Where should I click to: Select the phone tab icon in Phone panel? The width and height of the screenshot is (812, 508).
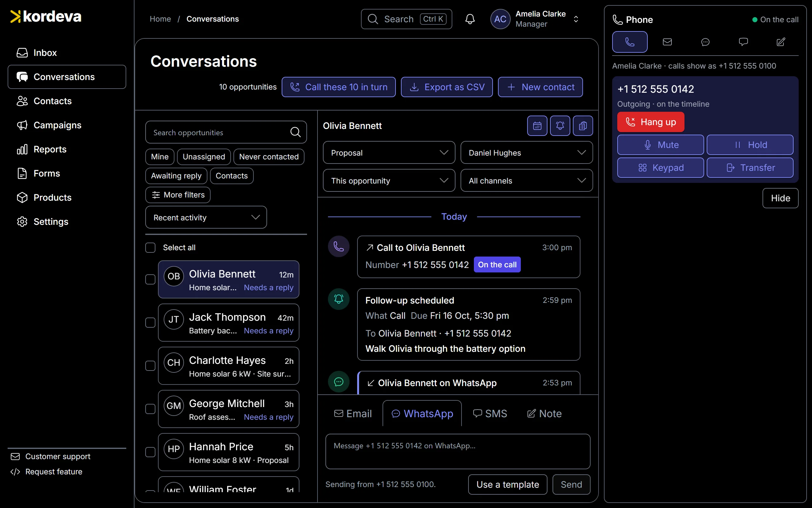(x=630, y=42)
